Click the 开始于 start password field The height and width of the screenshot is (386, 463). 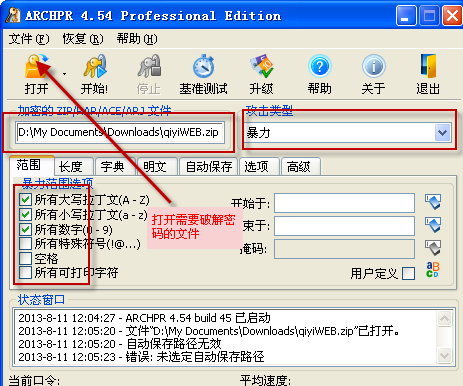click(x=344, y=203)
